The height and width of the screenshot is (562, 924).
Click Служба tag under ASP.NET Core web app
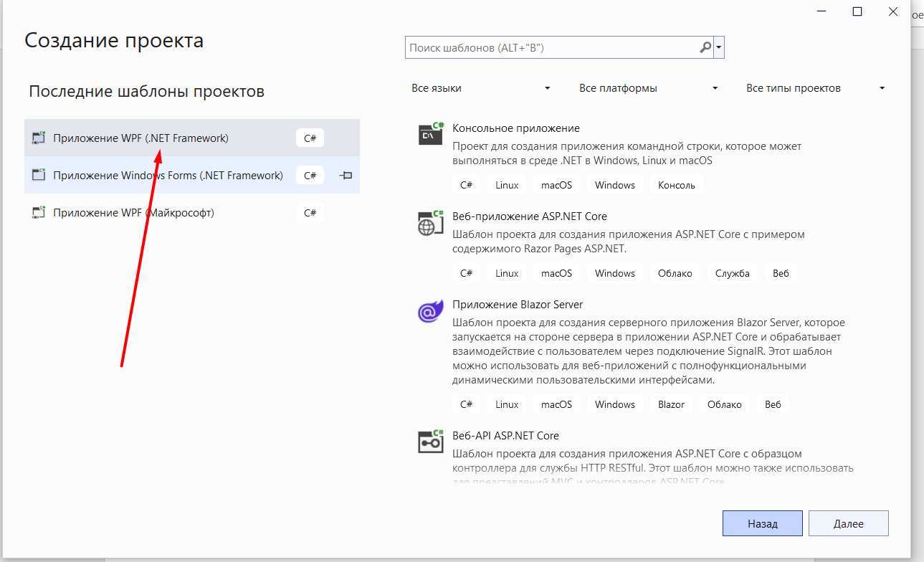click(x=733, y=273)
